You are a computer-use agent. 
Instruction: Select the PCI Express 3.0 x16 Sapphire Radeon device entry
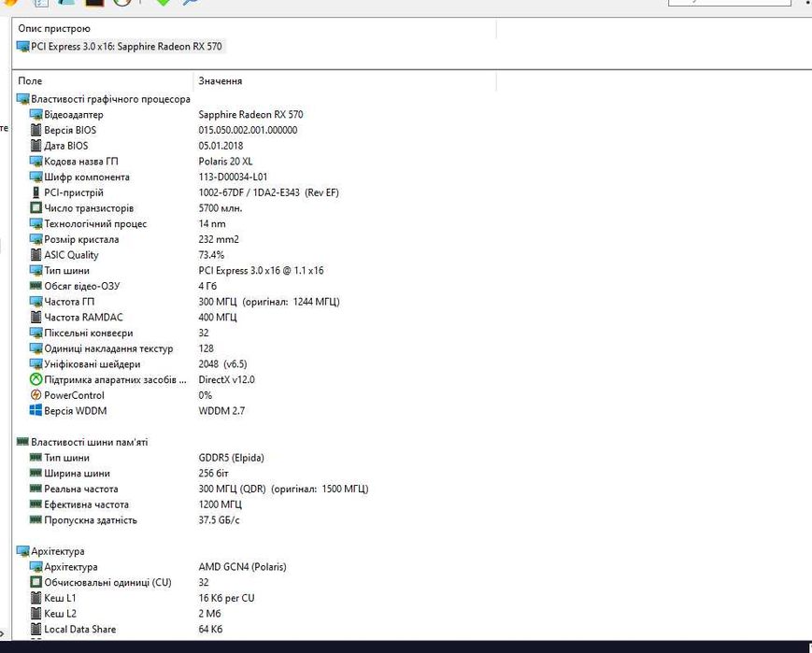pyautogui.click(x=121, y=47)
